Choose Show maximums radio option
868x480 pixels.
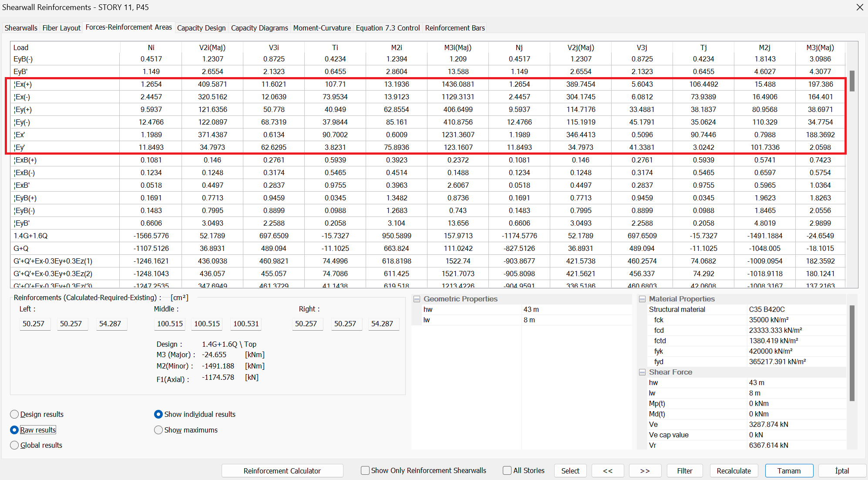click(158, 430)
